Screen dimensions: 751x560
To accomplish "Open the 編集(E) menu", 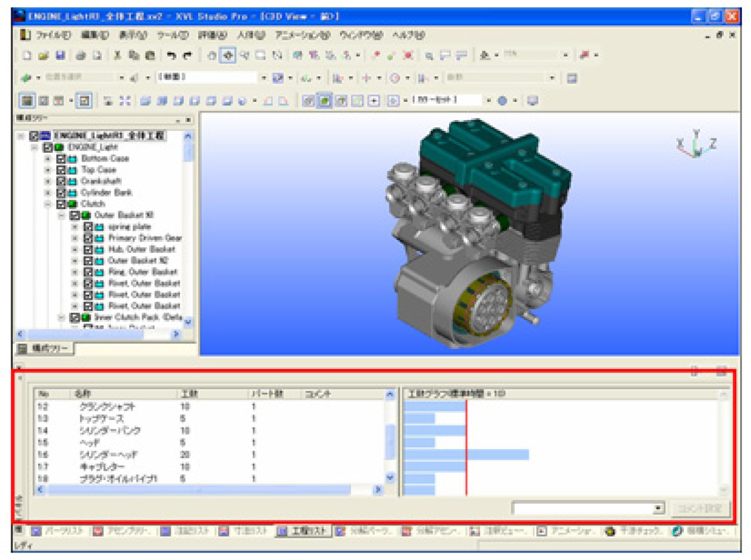I will click(x=95, y=35).
